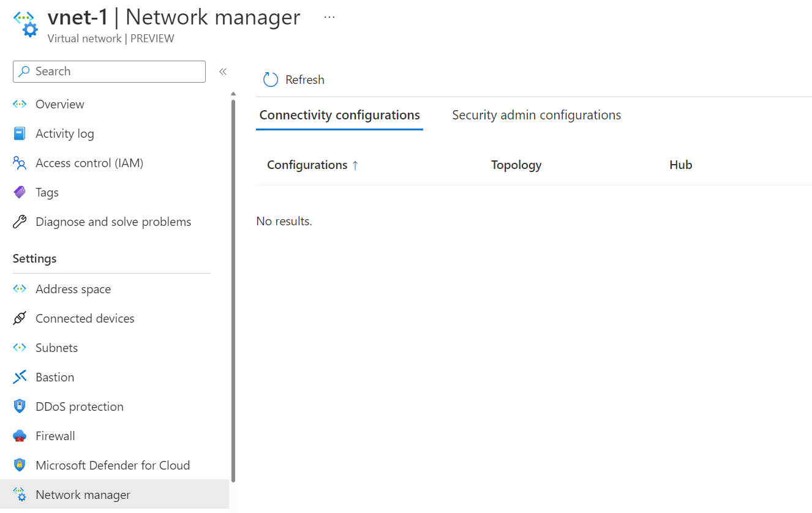Viewport: 812px width, 513px height.
Task: Click the Firewall cloud icon
Action: point(20,436)
